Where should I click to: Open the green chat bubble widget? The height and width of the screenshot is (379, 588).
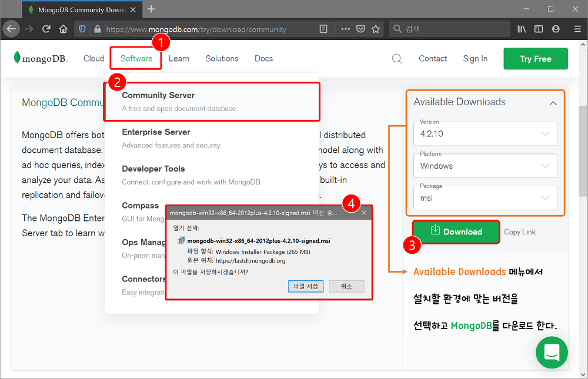tap(552, 353)
